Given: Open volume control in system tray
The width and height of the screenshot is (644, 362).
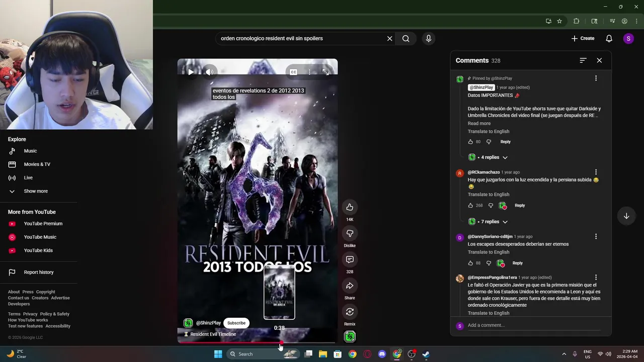Looking at the screenshot, I should coord(608,354).
